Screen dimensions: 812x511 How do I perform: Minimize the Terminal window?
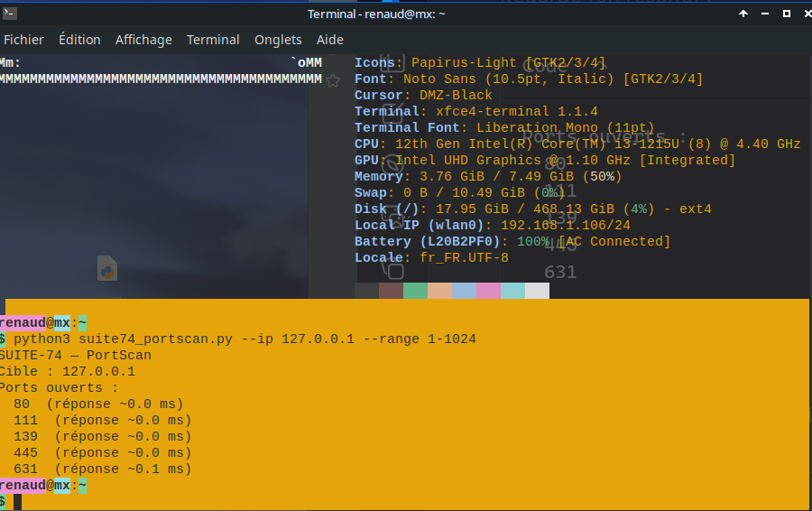[x=765, y=14]
